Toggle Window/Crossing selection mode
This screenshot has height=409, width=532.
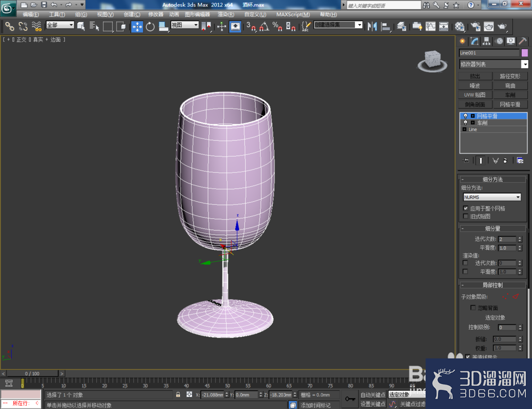pyautogui.click(x=121, y=26)
